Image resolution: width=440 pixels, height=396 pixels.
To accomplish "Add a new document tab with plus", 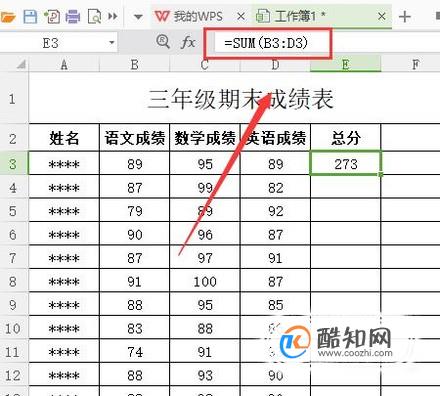I will pos(405,16).
